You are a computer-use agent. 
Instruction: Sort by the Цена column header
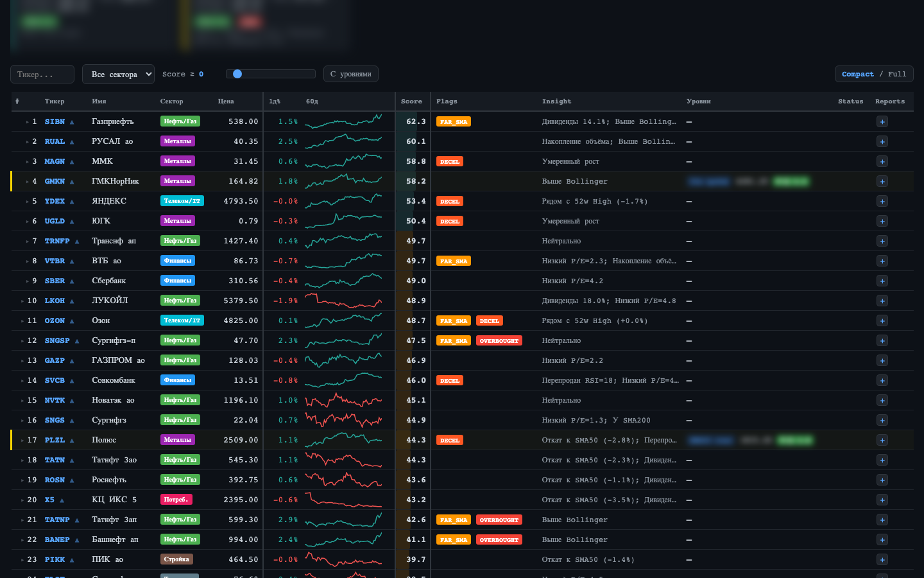[x=226, y=101]
